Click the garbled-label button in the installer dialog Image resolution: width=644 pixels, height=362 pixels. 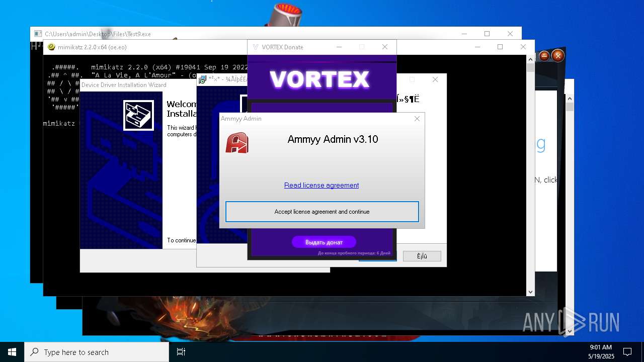pos(422,256)
